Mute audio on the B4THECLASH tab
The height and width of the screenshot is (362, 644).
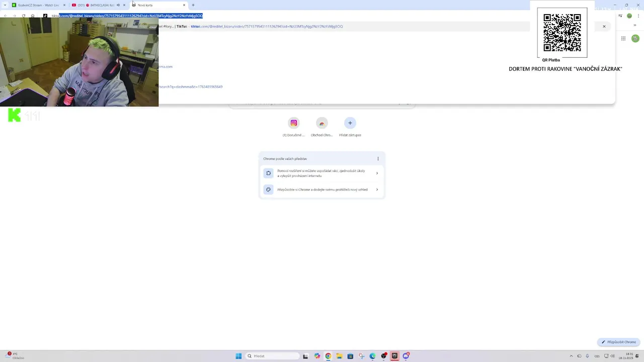tap(118, 5)
